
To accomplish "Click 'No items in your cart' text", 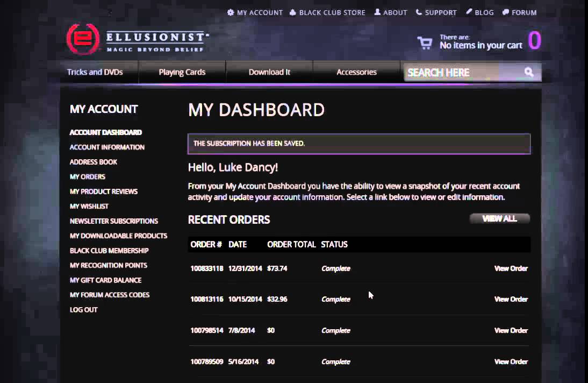I will pos(481,45).
